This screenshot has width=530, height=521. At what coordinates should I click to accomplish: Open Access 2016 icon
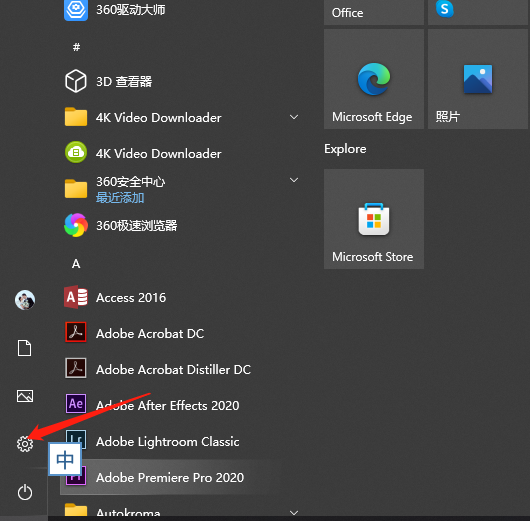tap(76, 297)
